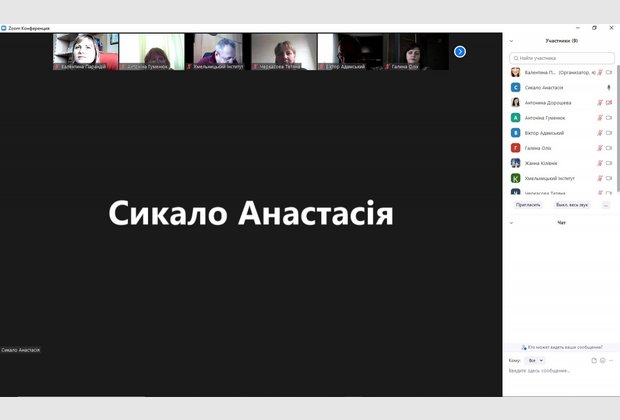Screen dimensions: 620x420
Task: Select Віктор Адамський's video thumbnail
Action: point(350,52)
